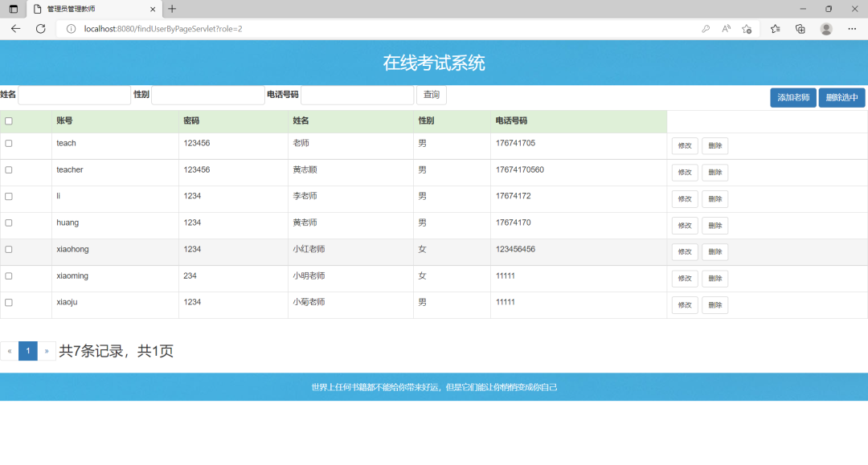The image size is (868, 465).
Task: Open the saved password key icon
Action: click(x=706, y=29)
